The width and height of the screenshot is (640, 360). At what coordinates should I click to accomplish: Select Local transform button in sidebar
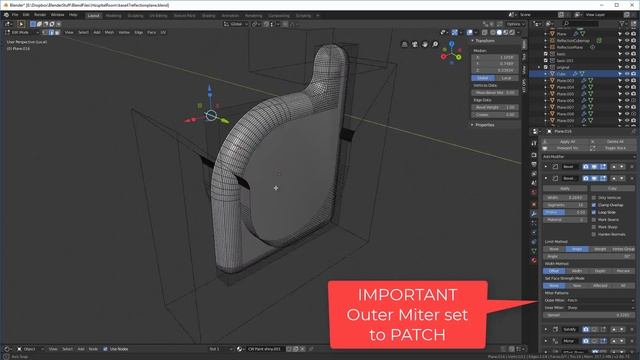pos(507,78)
